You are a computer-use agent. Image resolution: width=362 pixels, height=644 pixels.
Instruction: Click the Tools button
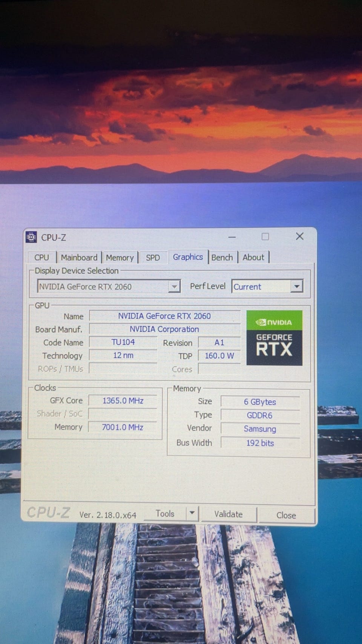tap(165, 514)
